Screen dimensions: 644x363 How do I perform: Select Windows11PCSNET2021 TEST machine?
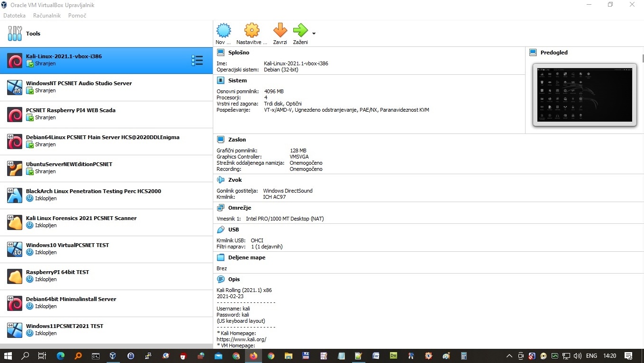(106, 330)
